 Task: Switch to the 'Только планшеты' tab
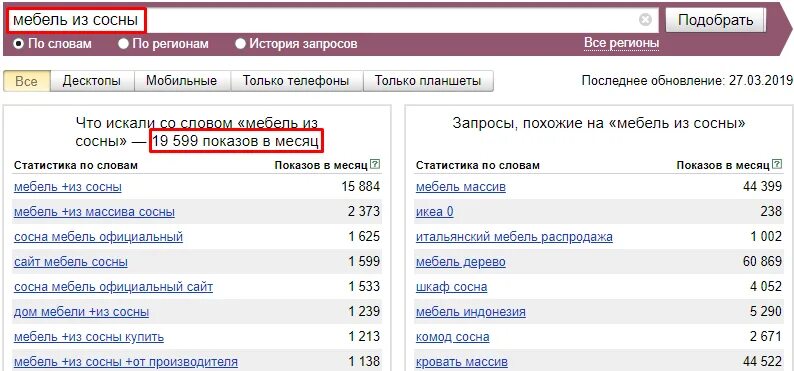click(x=428, y=81)
